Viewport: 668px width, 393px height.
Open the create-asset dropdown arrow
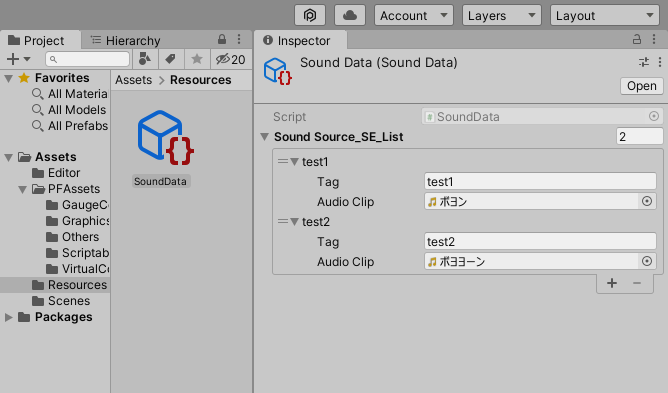pos(27,59)
